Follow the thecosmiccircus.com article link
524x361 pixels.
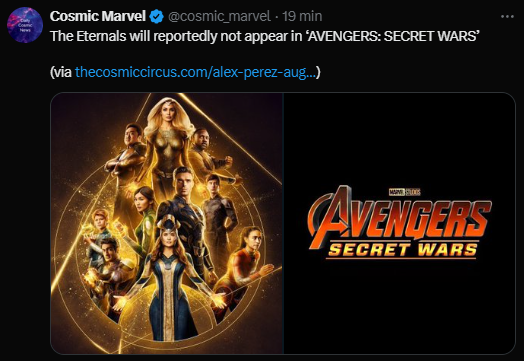tap(195, 72)
